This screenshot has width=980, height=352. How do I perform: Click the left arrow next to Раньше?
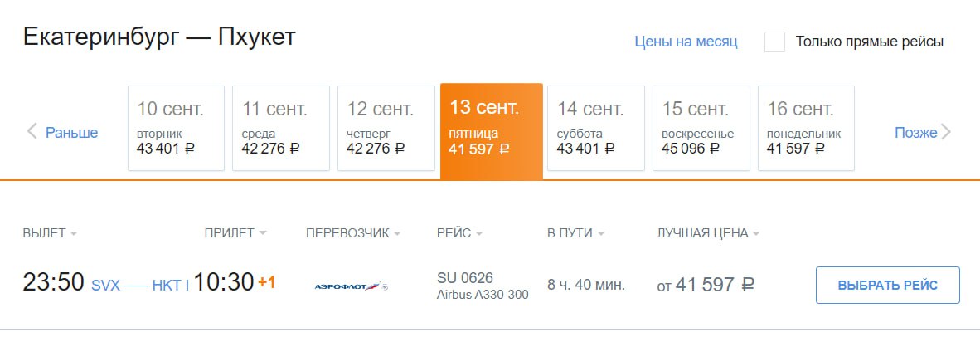pos(32,131)
